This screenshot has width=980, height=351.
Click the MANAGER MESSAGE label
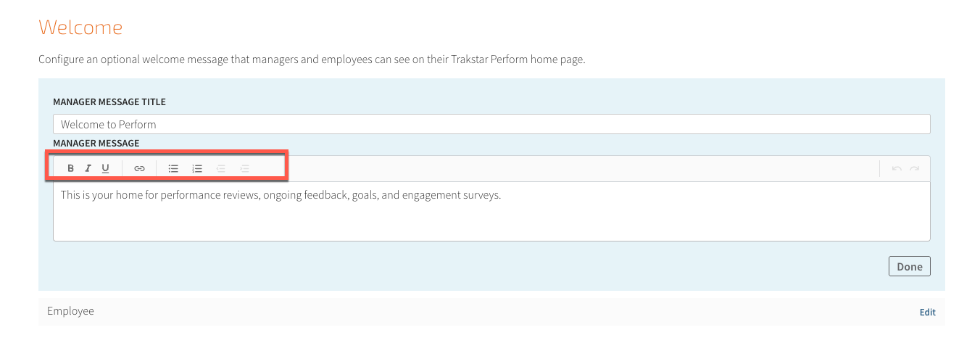point(96,144)
